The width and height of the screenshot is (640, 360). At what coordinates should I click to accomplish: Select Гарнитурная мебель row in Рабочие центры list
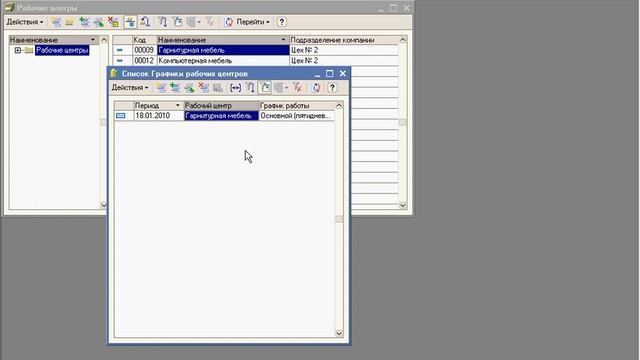coord(223,50)
